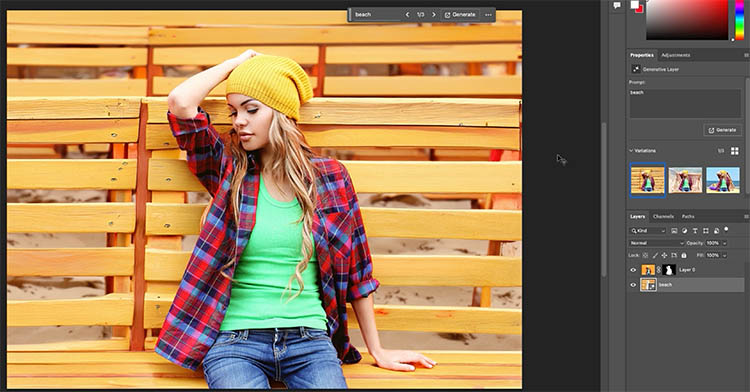Click the Fill 100% value field
This screenshot has height=392, width=750.
click(713, 255)
